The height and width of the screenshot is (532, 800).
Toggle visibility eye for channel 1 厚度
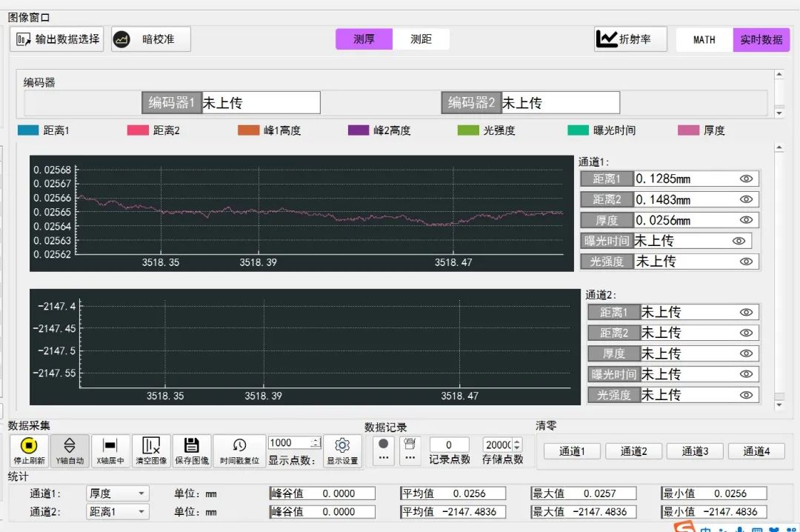pos(746,220)
